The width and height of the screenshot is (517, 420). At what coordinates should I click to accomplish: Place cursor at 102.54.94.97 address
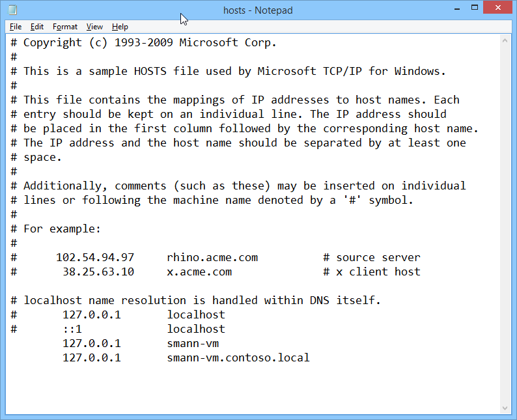pos(95,257)
